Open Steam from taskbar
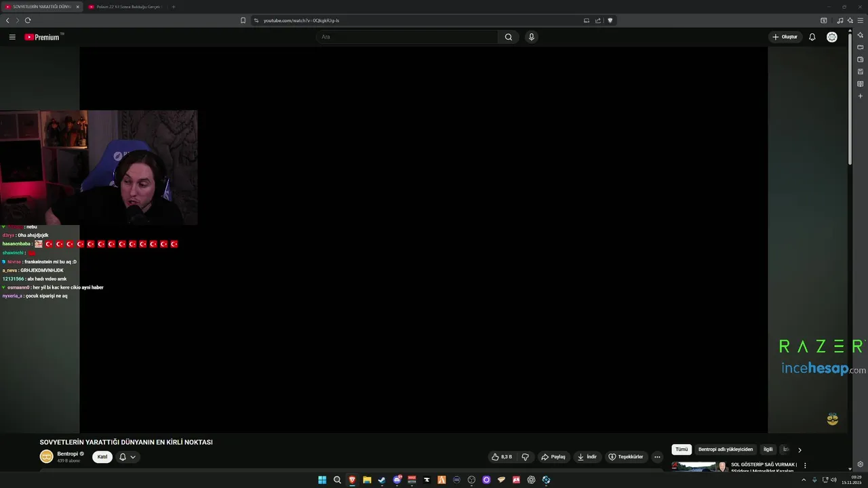Screen dimensions: 868x488 click(382, 480)
